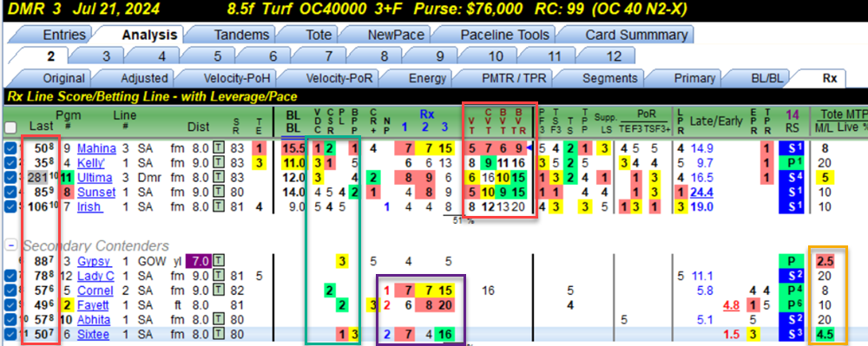Click turf icon in Abhita row
This screenshot has width=868, height=346.
click(219, 320)
